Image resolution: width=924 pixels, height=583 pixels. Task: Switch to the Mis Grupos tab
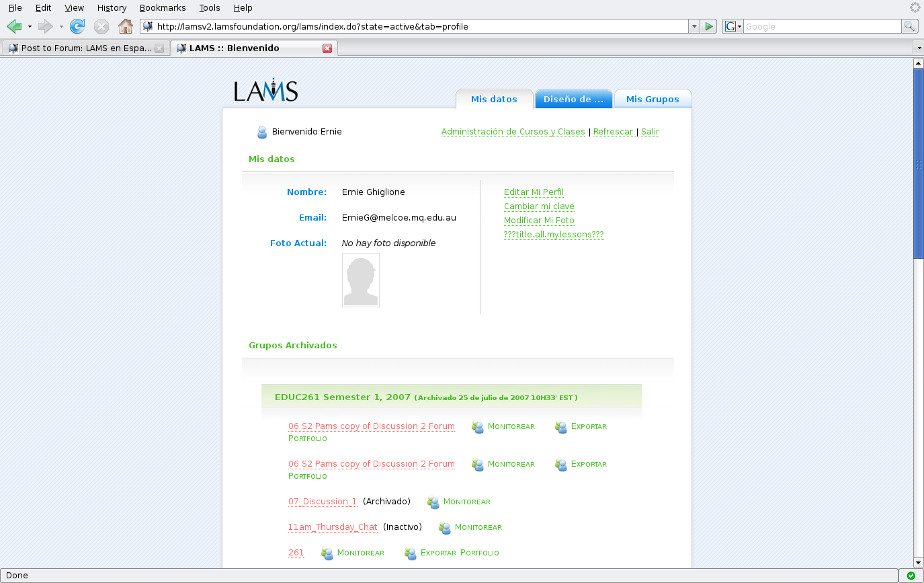[652, 99]
